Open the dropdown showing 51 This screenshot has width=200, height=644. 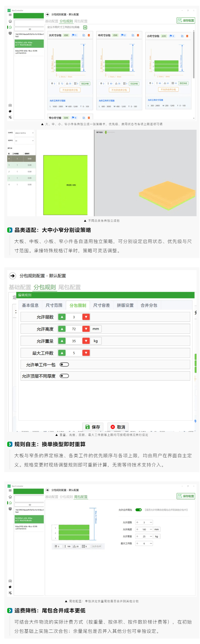pos(24,141)
